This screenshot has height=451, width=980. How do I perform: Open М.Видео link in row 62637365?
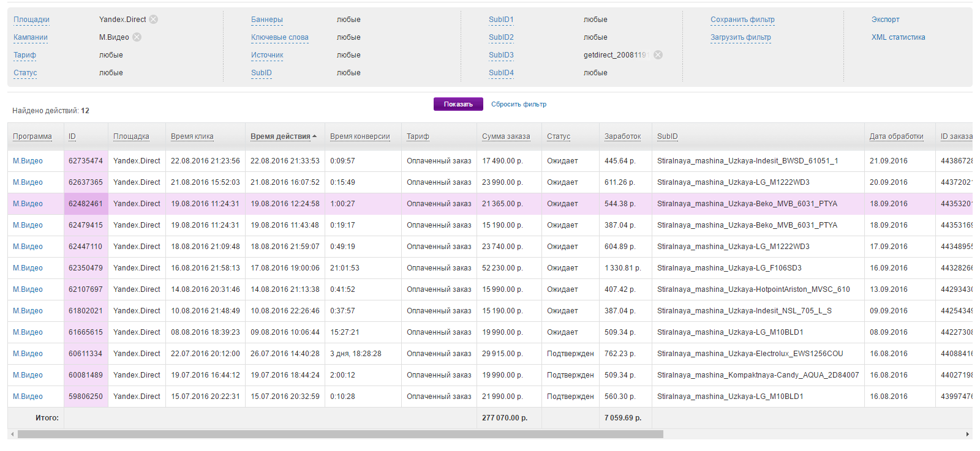(28, 182)
